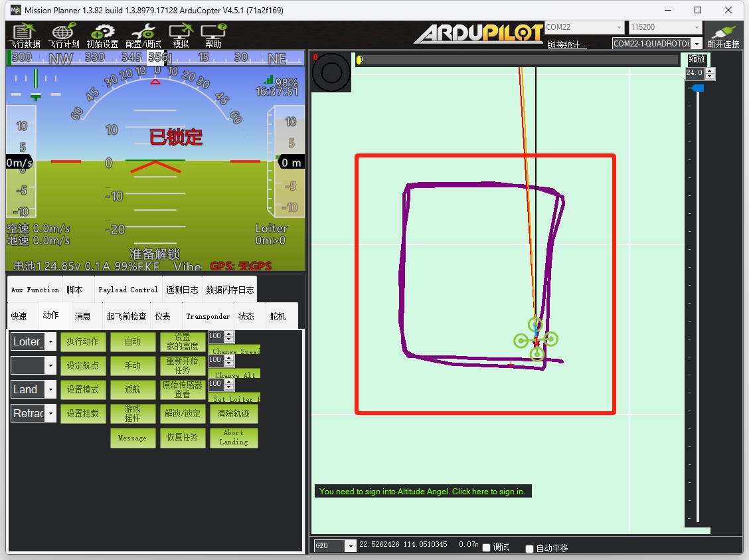This screenshot has width=749, height=560.
Task: Click the 设置模式 set mode button
Action: (82, 389)
